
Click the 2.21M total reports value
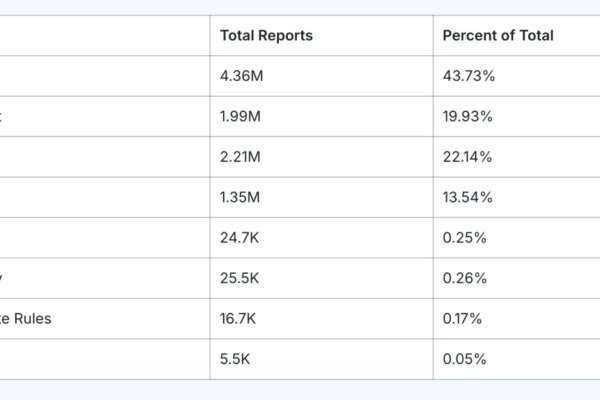[240, 157]
